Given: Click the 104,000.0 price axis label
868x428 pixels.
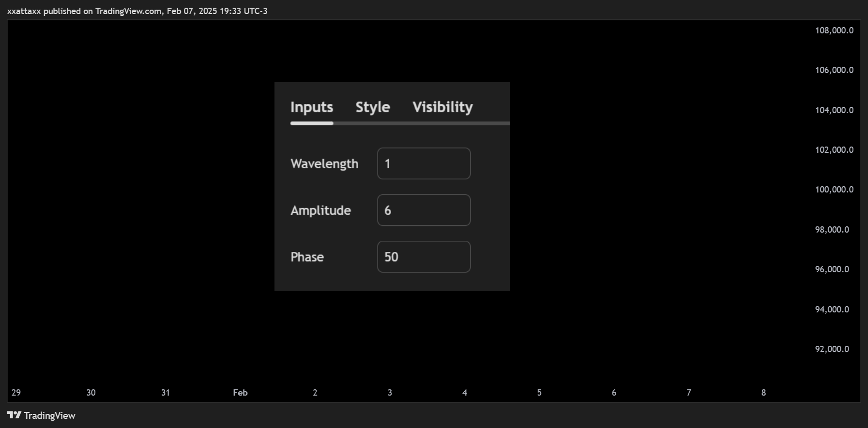Looking at the screenshot, I should click(x=834, y=110).
